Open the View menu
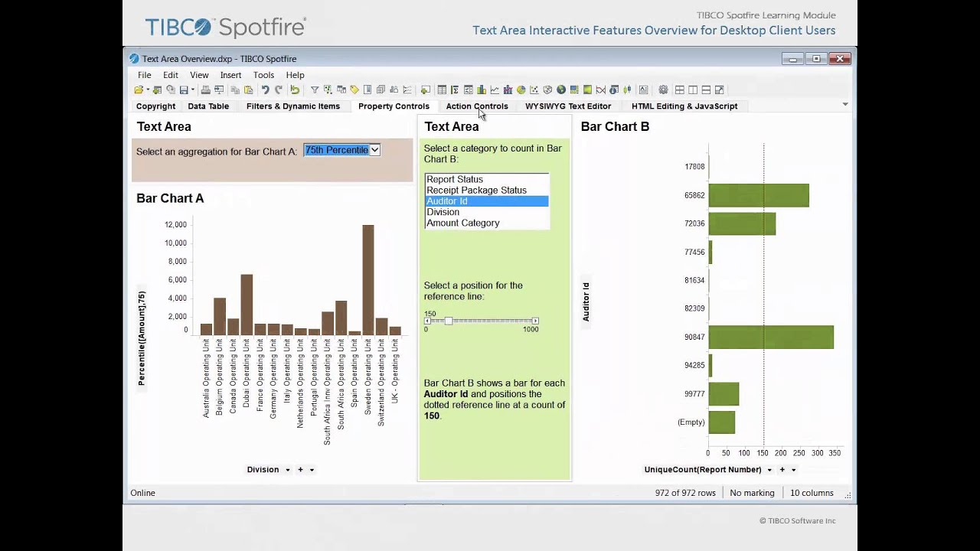The width and height of the screenshot is (980, 551). pyautogui.click(x=199, y=75)
